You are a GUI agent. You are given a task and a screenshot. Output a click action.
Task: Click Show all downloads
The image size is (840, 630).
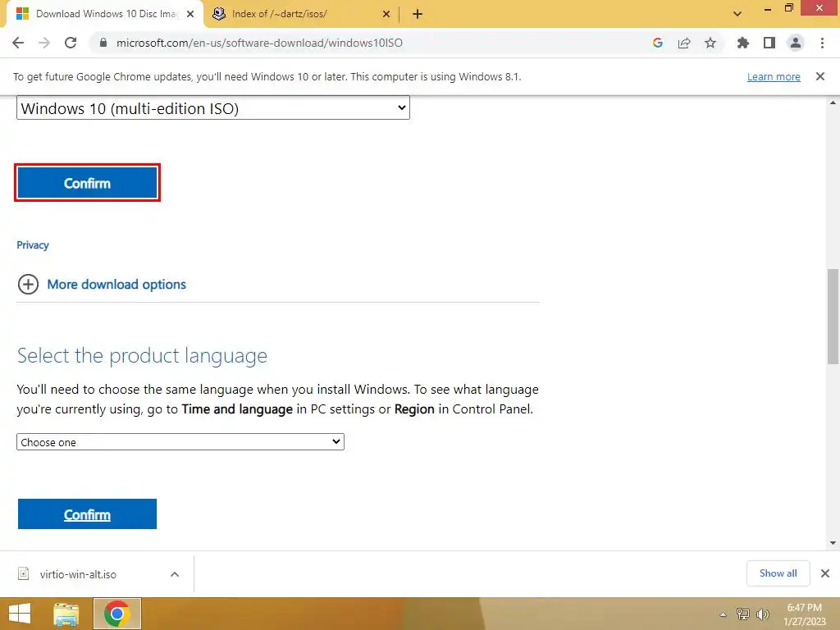(778, 573)
